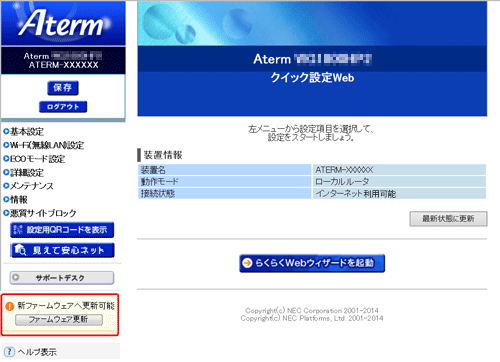This screenshot has width=500, height=362.
Task: Click the インターネット利用可能 connection status value
Action: 356,194
